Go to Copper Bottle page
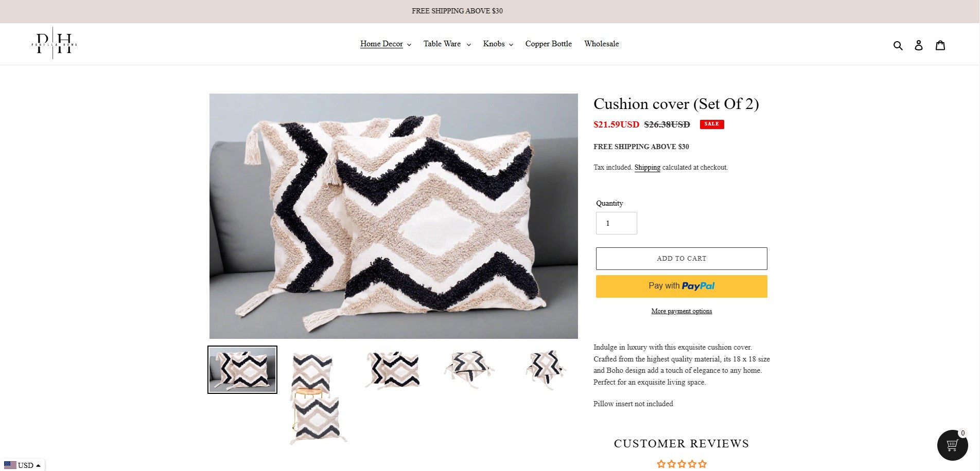This screenshot has width=980, height=471. [x=548, y=44]
